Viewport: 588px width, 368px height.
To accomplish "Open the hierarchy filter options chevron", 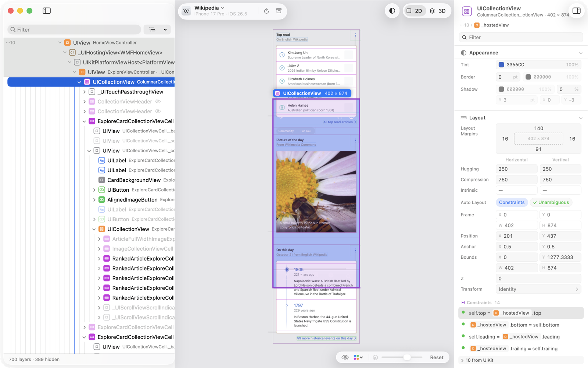I will tap(165, 29).
